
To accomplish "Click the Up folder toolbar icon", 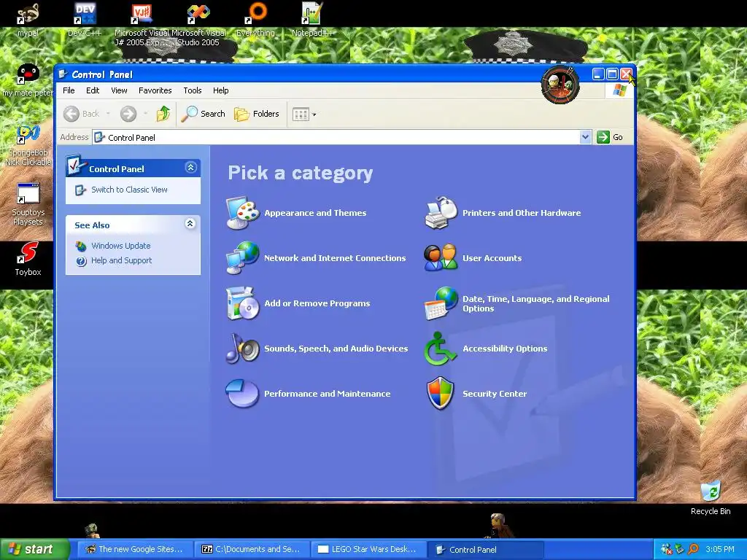I will (163, 114).
